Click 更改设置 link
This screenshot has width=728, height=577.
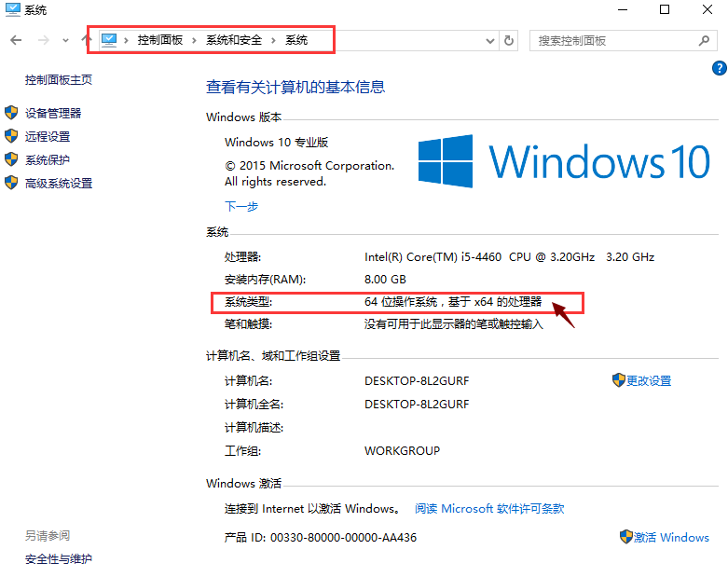pos(649,381)
